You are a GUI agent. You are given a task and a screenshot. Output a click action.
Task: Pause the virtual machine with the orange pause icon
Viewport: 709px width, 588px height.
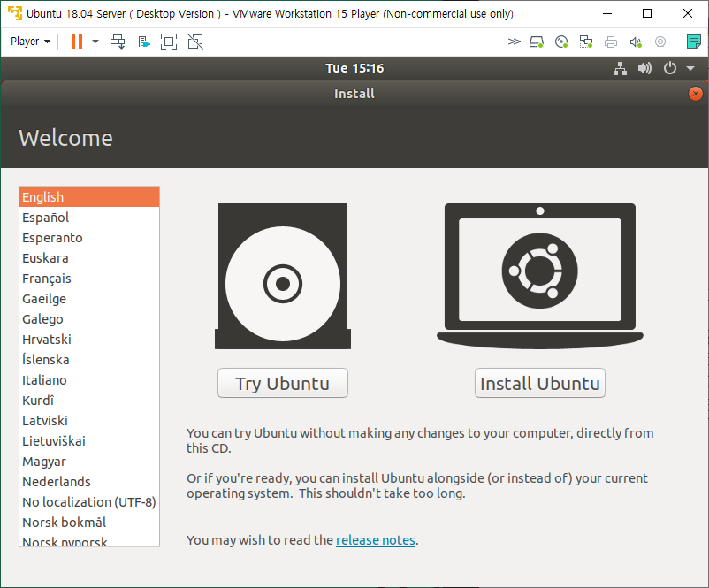77,42
